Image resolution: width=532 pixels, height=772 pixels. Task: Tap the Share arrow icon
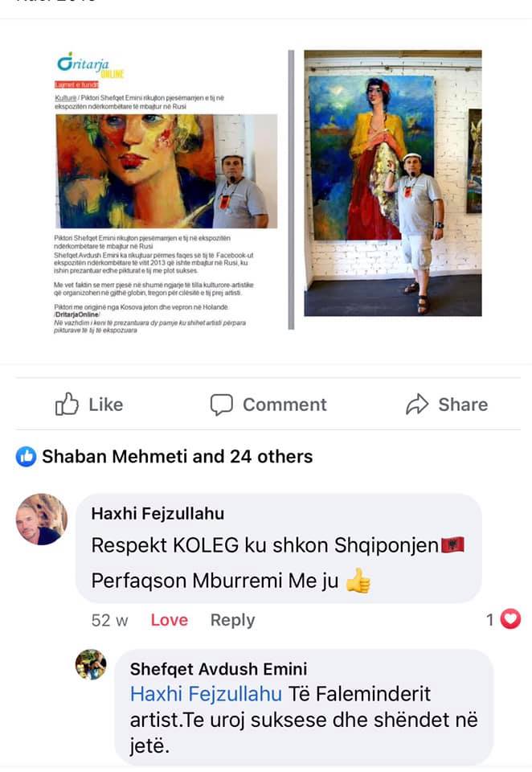tap(417, 404)
